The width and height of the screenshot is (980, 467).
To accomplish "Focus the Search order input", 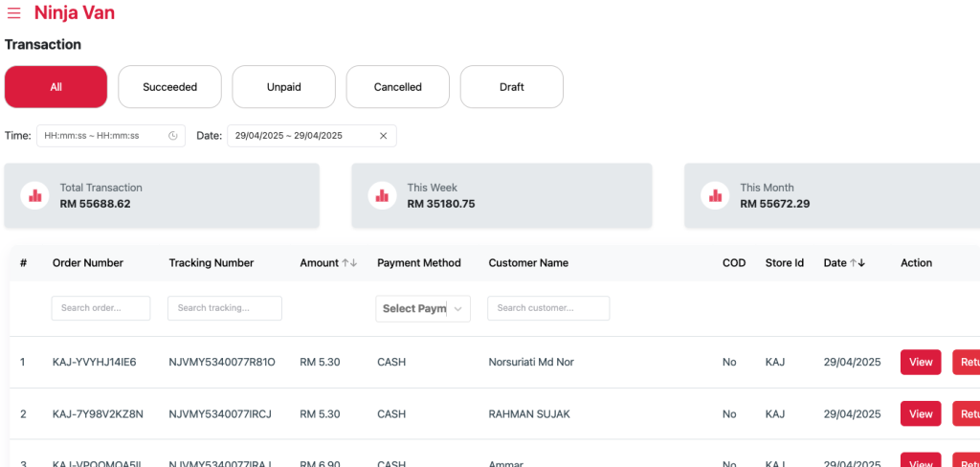I will (x=100, y=308).
